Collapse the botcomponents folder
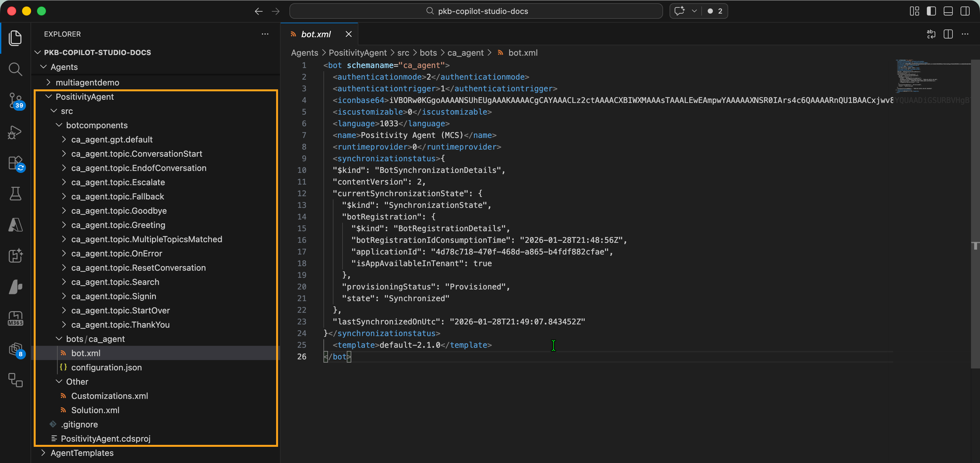Viewport: 980px width, 463px height. coord(97,125)
